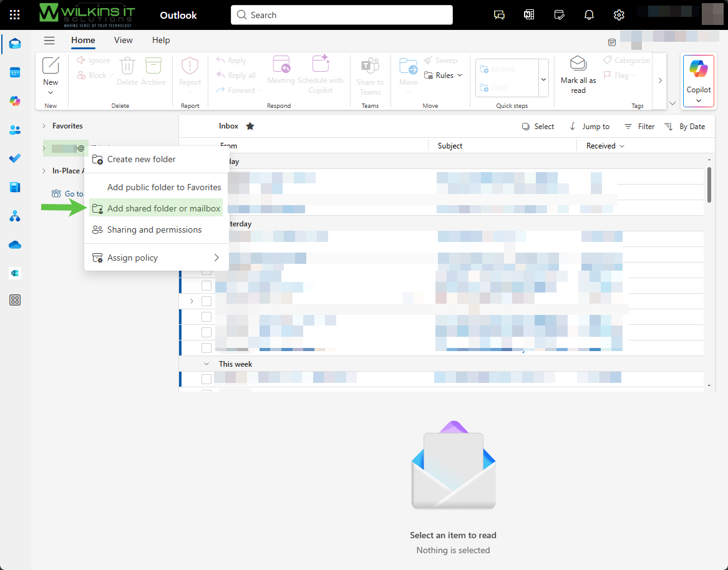Collapse the This week message group
The height and width of the screenshot is (570, 728).
(206, 364)
